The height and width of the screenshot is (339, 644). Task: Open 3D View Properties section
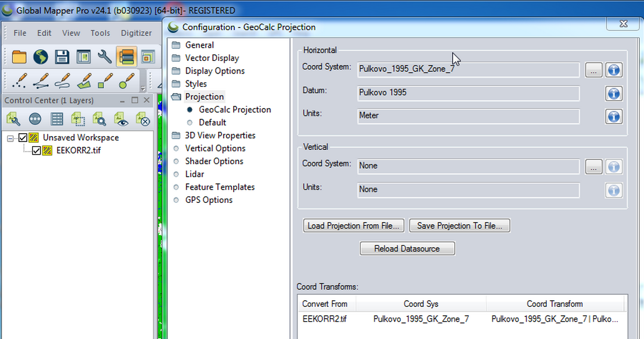click(220, 135)
